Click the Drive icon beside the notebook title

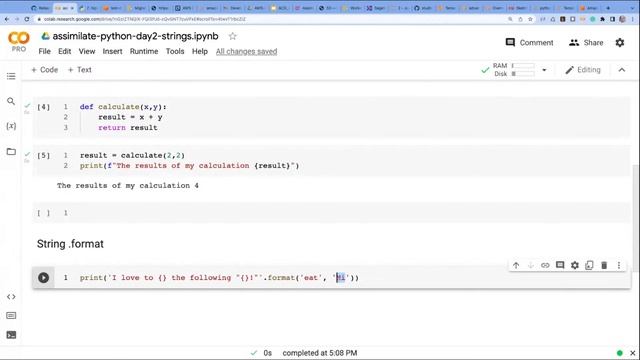[45, 36]
